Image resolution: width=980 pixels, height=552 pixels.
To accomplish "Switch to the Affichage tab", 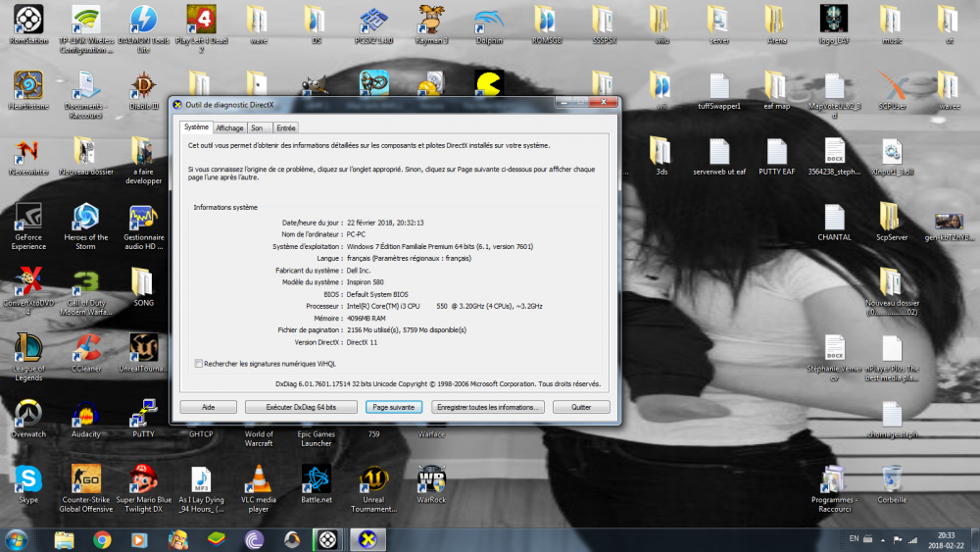I will (229, 127).
